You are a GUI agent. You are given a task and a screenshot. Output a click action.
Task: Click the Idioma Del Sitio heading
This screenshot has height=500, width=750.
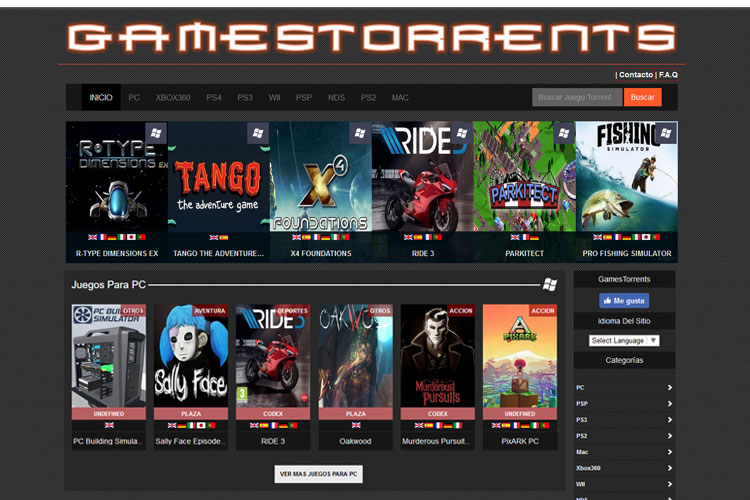624,321
